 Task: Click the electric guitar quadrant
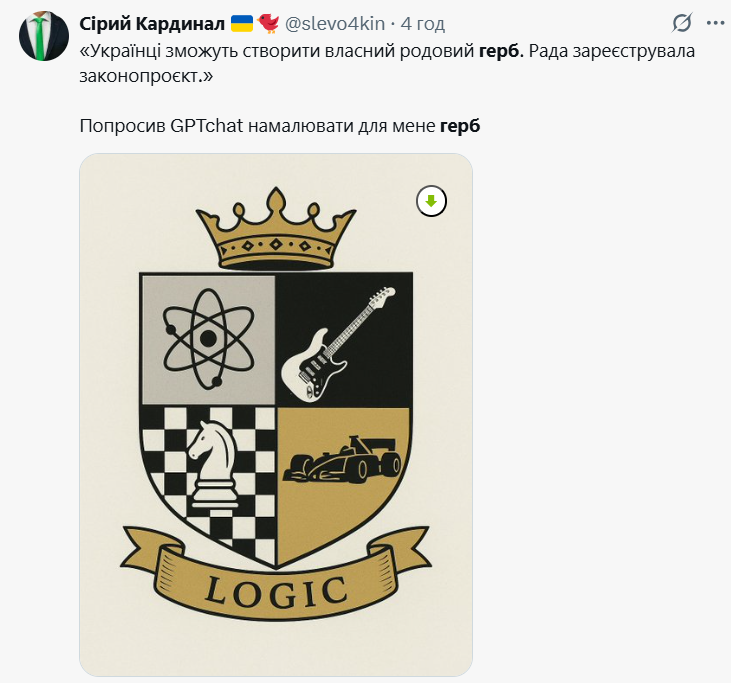(342, 340)
